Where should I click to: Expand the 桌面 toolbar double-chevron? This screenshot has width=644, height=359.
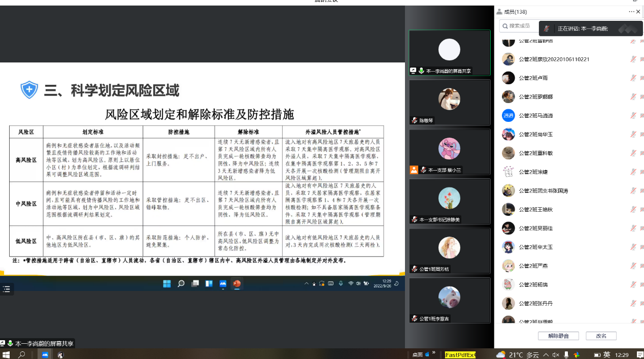(x=434, y=353)
